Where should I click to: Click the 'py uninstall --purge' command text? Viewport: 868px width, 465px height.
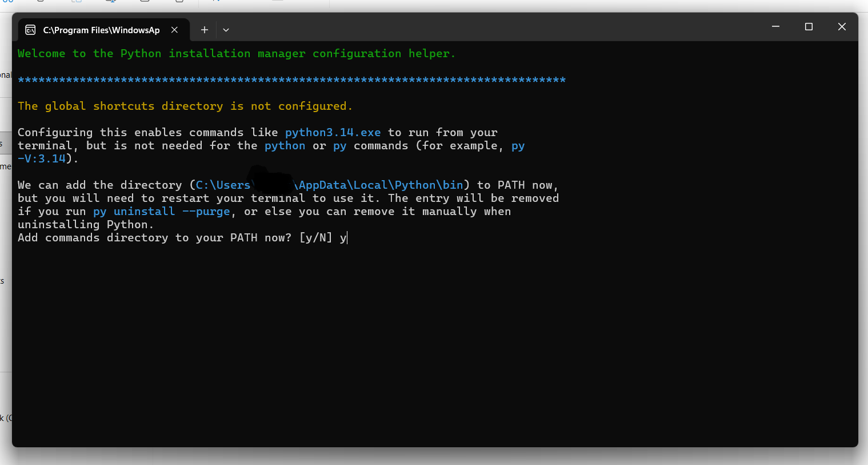(162, 212)
